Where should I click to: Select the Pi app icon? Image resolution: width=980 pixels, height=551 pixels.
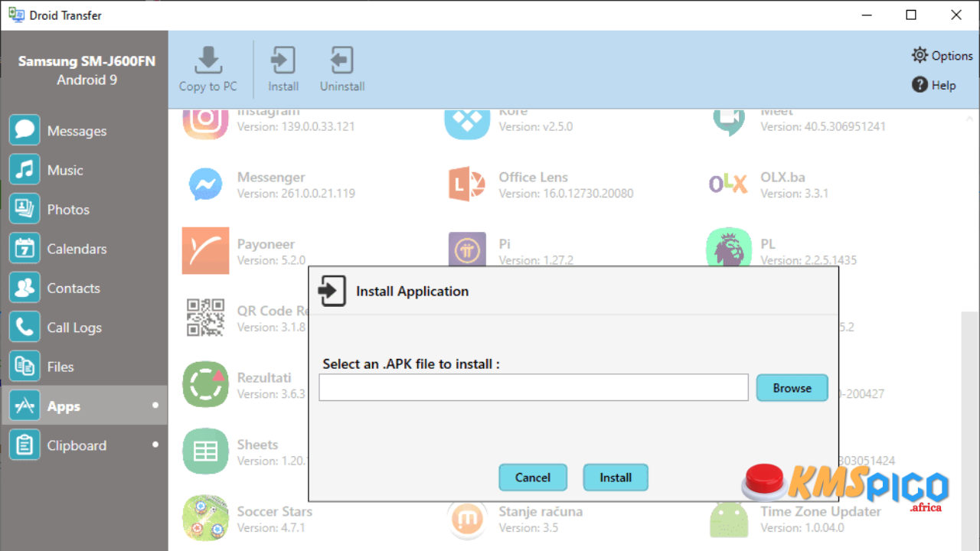click(467, 249)
